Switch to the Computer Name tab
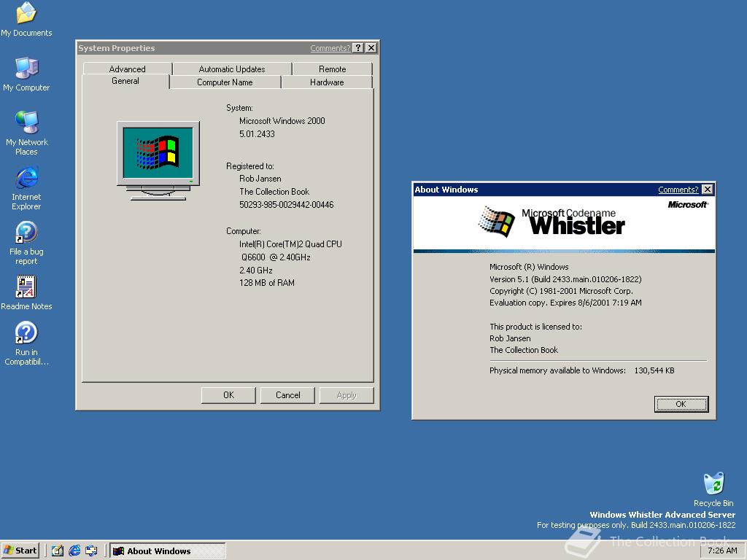The image size is (747, 560). pos(224,82)
